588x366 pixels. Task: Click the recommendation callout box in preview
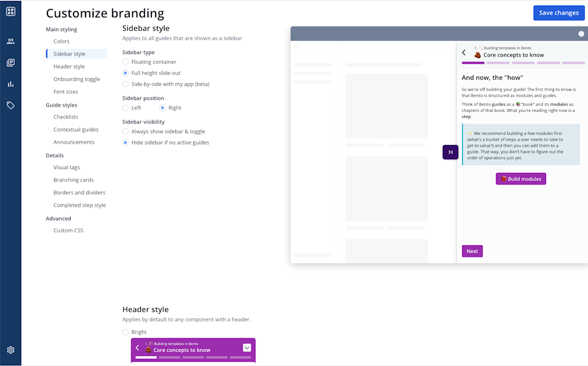[x=521, y=145]
